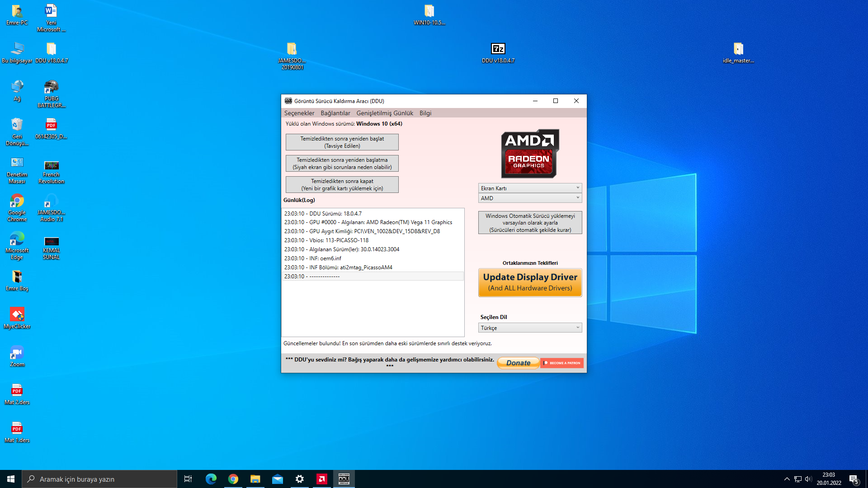Open Google Chrome from the taskbar

click(233, 479)
